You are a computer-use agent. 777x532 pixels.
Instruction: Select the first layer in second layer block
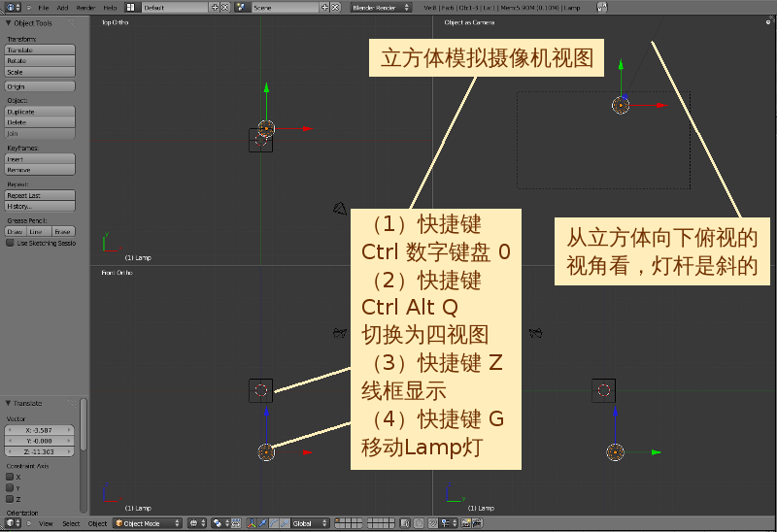click(x=371, y=520)
